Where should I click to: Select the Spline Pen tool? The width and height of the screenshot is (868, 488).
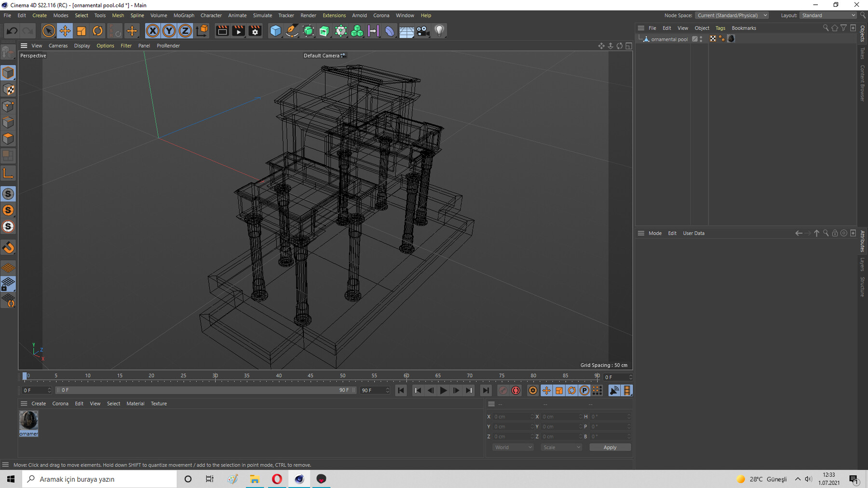click(x=292, y=31)
